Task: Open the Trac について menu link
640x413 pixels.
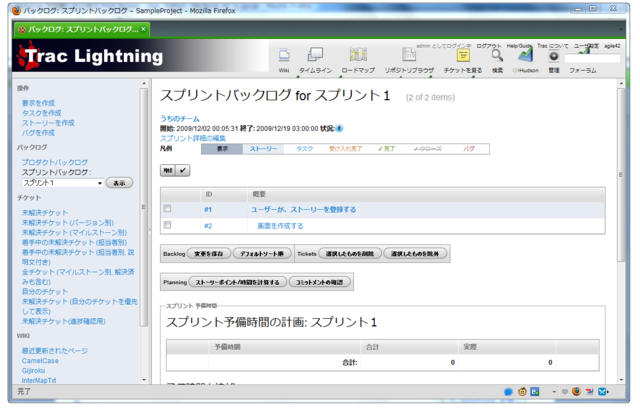Action: (553, 46)
